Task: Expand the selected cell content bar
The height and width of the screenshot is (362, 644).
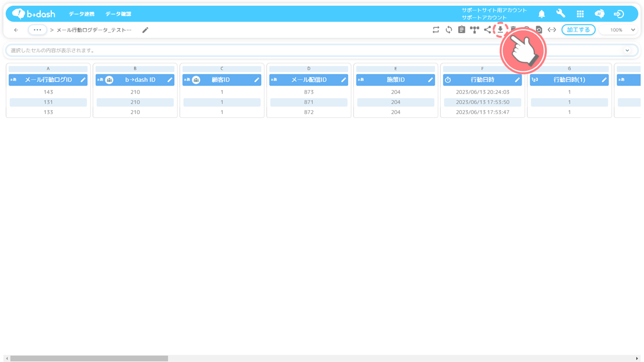Action: (627, 50)
